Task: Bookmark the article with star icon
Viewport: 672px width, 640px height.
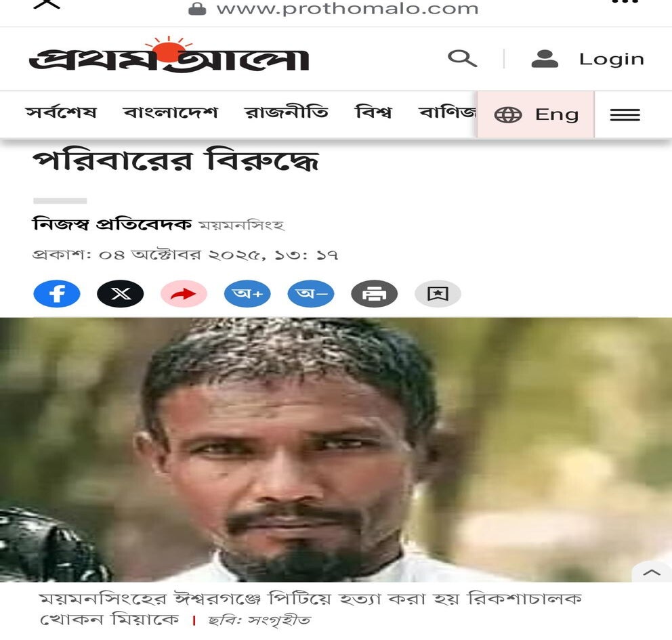Action: [x=438, y=294]
